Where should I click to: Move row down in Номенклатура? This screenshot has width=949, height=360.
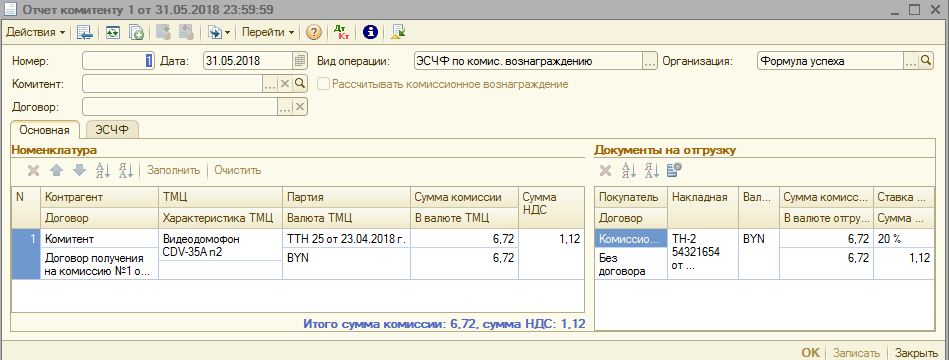point(79,171)
